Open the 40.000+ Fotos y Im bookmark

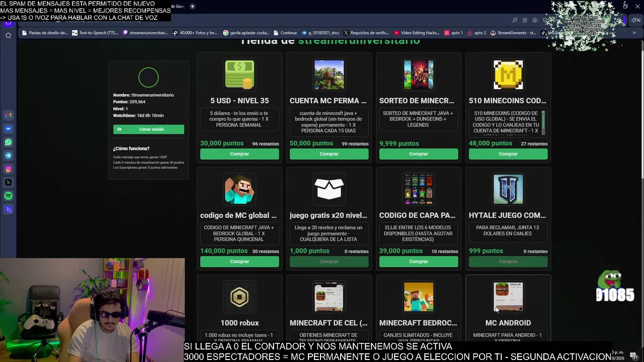pyautogui.click(x=195, y=33)
